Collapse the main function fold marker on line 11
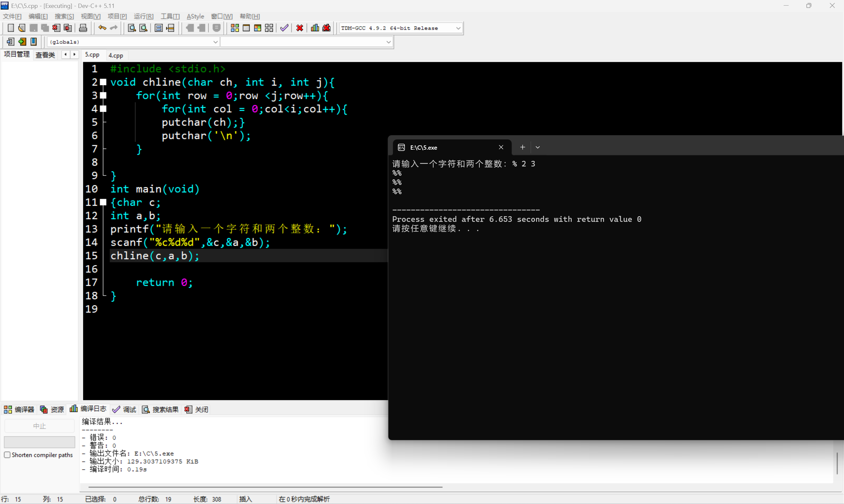This screenshot has height=504, width=844. [x=103, y=202]
